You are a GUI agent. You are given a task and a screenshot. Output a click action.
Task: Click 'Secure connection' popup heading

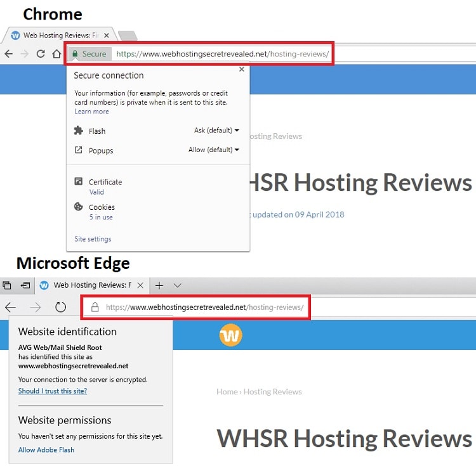(109, 75)
